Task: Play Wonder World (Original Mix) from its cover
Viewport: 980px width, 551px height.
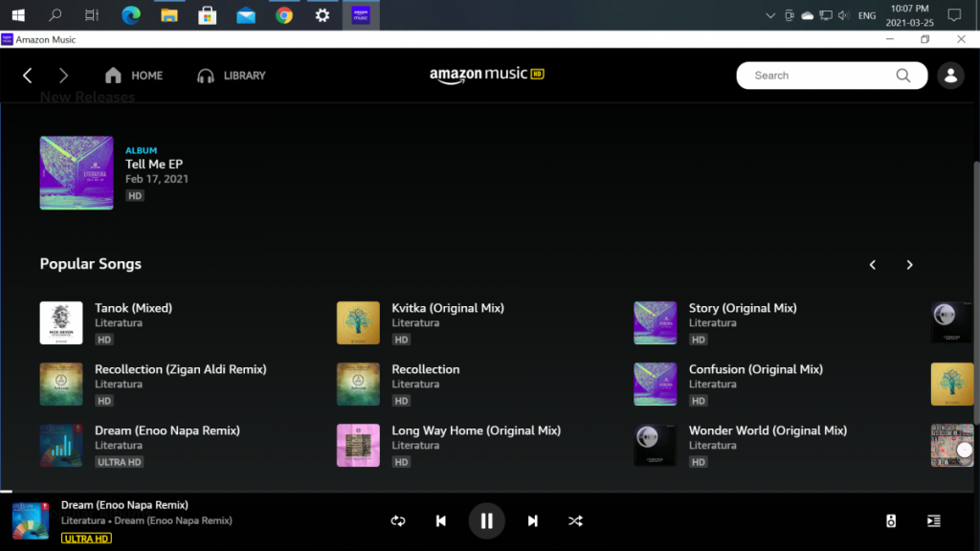Action: click(x=655, y=446)
